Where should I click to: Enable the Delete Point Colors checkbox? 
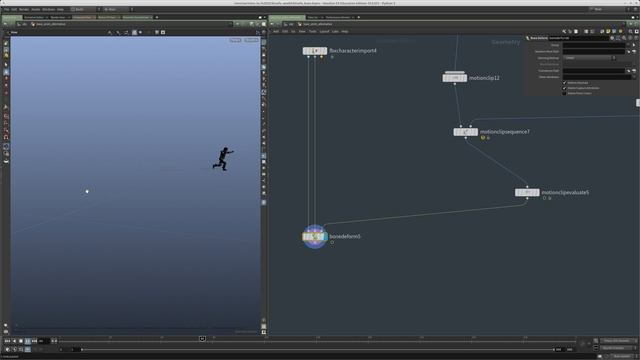pyautogui.click(x=564, y=93)
